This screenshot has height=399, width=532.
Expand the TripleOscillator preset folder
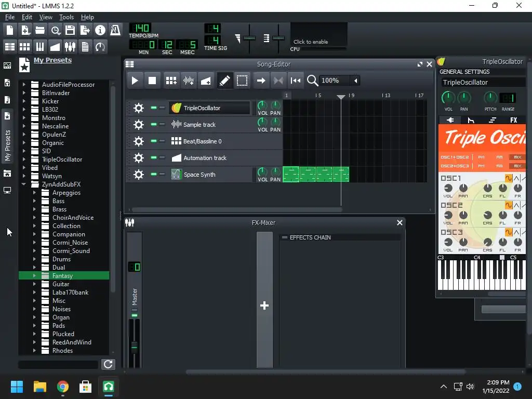[24, 159]
